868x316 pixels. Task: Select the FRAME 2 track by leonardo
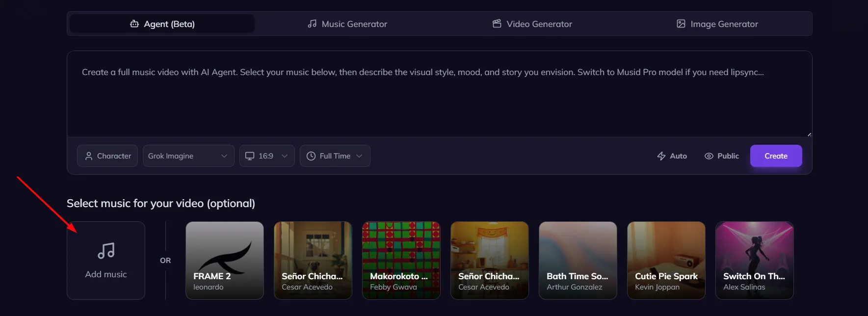click(x=225, y=261)
